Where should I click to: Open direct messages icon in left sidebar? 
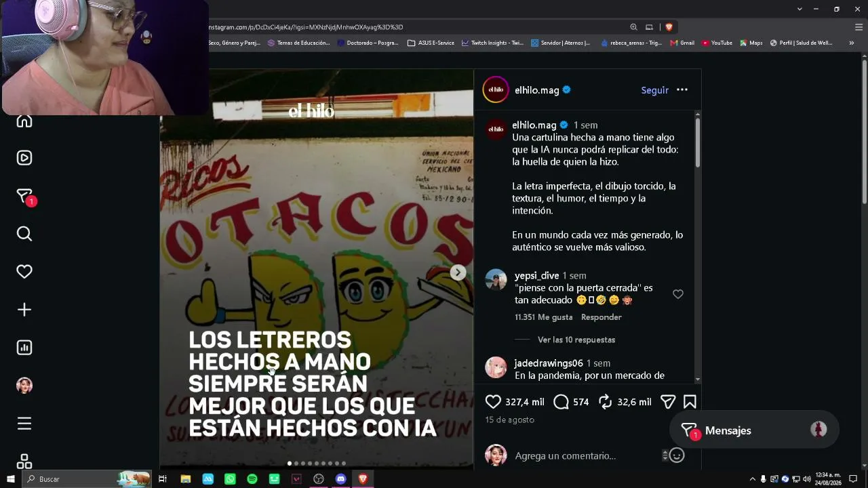pos(25,197)
